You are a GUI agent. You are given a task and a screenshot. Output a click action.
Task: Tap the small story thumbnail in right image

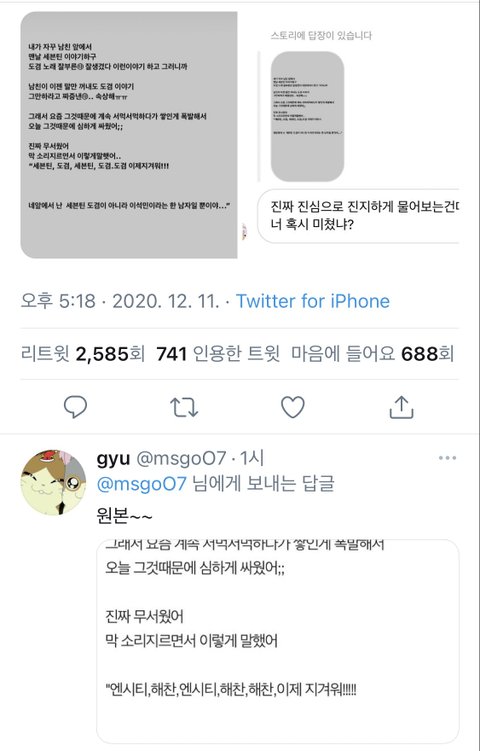pos(307,116)
